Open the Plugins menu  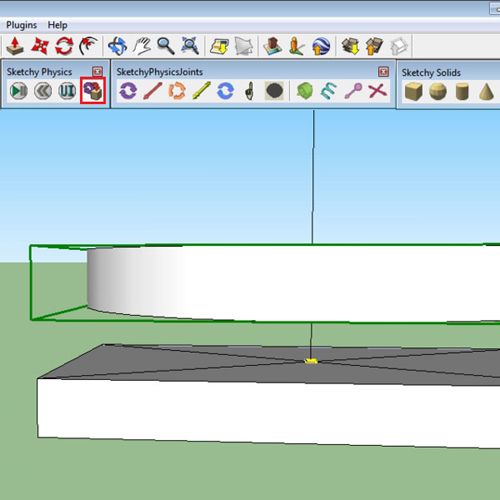[x=22, y=25]
